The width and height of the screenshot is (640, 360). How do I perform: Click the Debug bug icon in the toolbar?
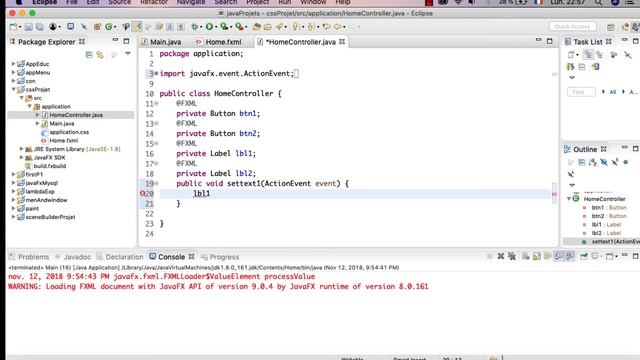195,27
